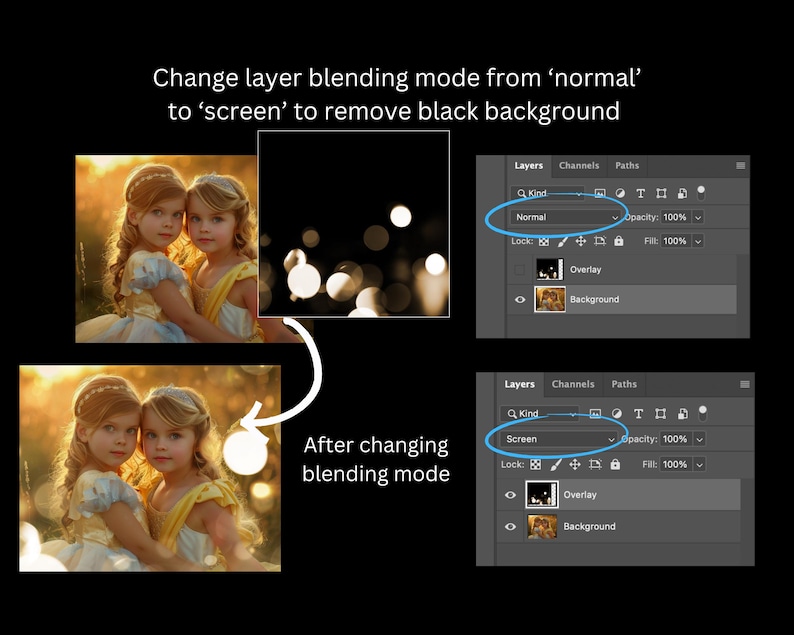Open the Normal blending mode dropdown
The height and width of the screenshot is (635, 794).
(x=566, y=217)
